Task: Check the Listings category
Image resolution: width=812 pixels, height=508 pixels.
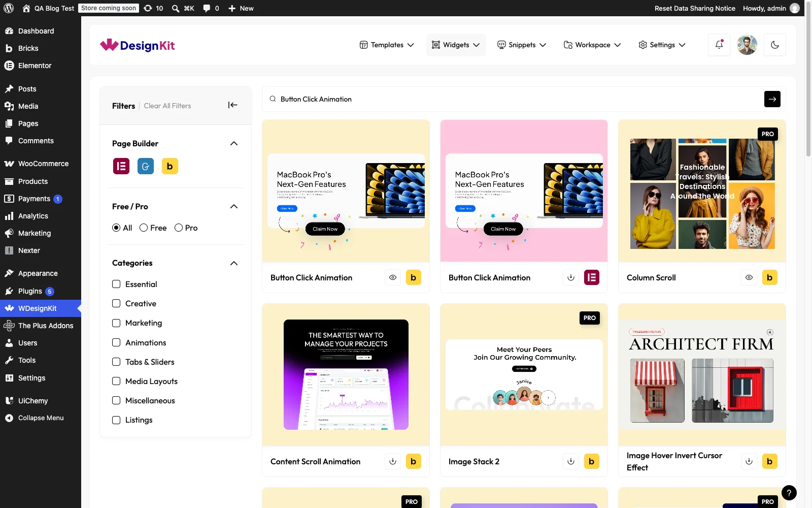Action: coord(116,420)
